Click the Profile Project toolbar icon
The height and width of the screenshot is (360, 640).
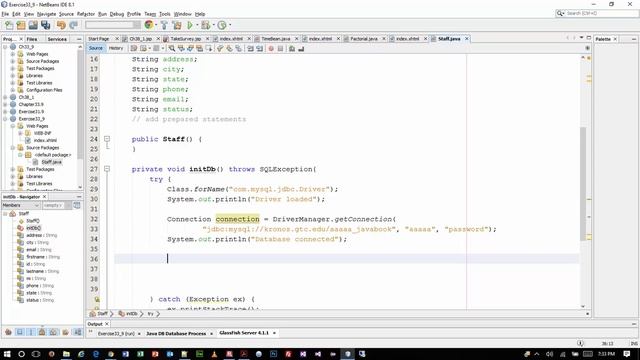[222, 25]
